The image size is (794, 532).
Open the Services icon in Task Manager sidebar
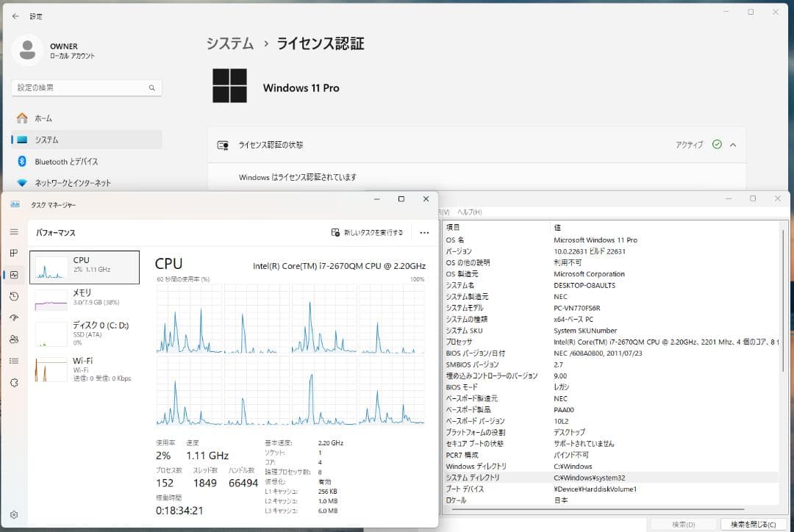tap(12, 382)
